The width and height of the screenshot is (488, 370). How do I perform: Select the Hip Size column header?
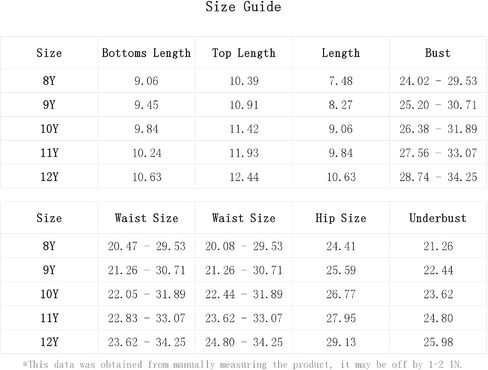(341, 218)
